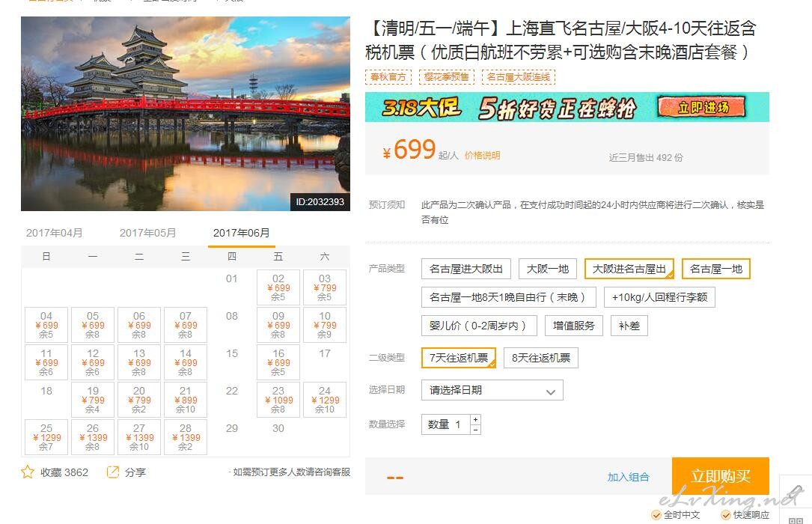Select the 增值服务 option
The image size is (812, 524).
[x=574, y=326]
